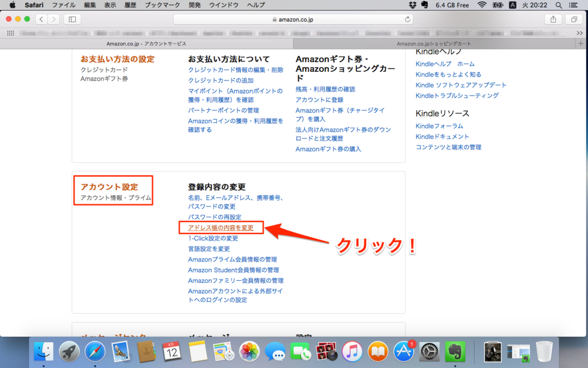Open Kindle ソフトウェアアップデート link
Image resolution: width=588 pixels, height=368 pixels.
[461, 85]
